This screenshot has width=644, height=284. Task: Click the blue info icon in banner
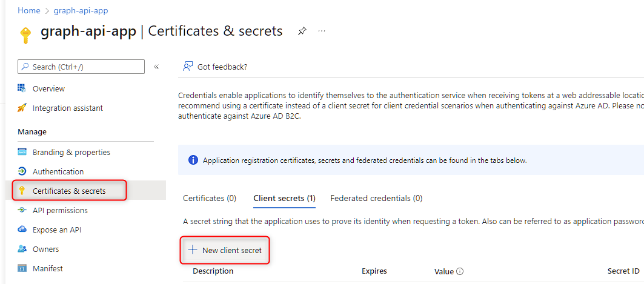pos(193,160)
